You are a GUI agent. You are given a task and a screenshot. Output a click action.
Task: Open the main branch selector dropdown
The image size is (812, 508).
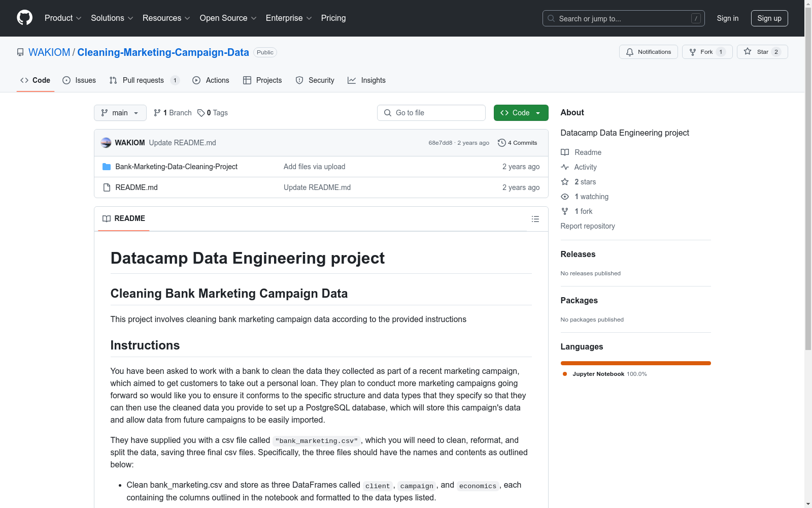120,113
